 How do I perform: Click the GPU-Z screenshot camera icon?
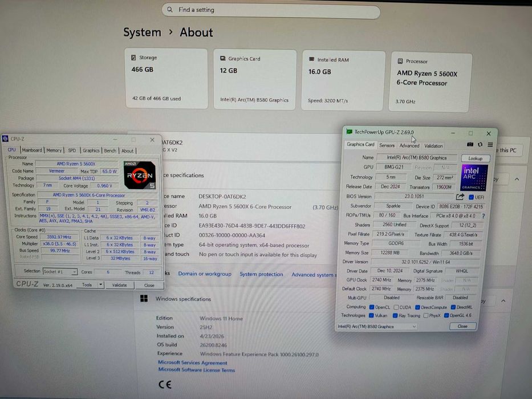click(x=470, y=145)
